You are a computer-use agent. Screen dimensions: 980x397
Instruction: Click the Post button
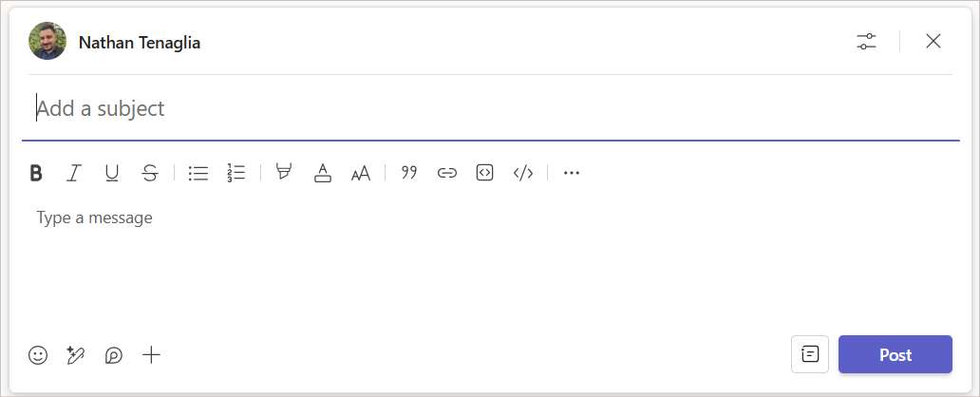pyautogui.click(x=895, y=354)
